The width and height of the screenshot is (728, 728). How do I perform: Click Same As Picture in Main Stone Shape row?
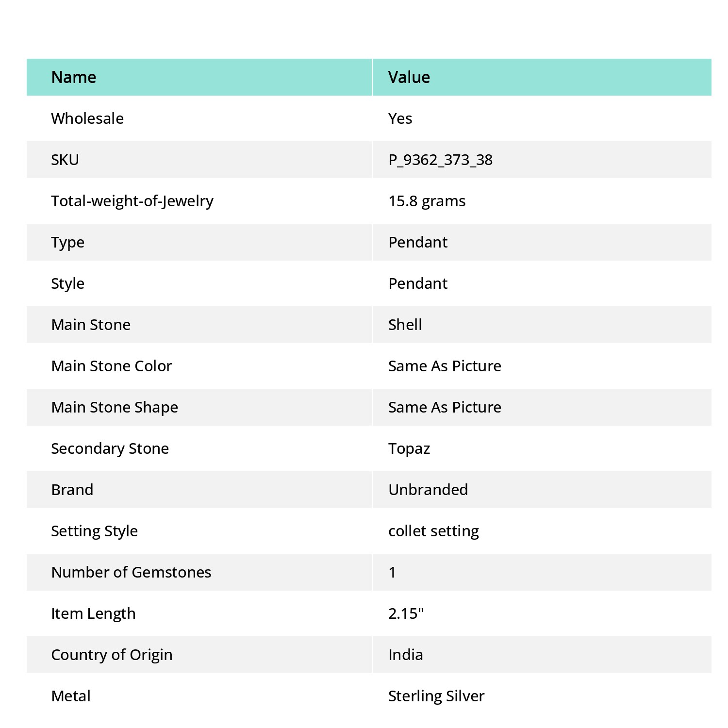pyautogui.click(x=445, y=407)
